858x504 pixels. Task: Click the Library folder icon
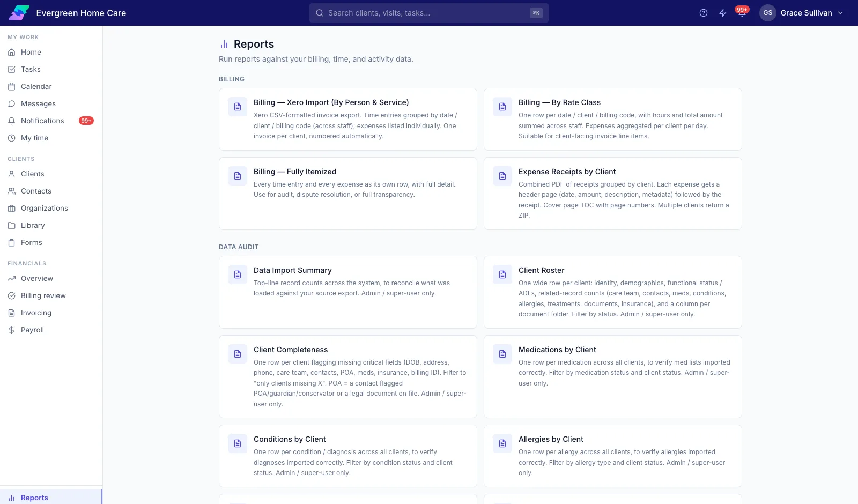pos(11,225)
